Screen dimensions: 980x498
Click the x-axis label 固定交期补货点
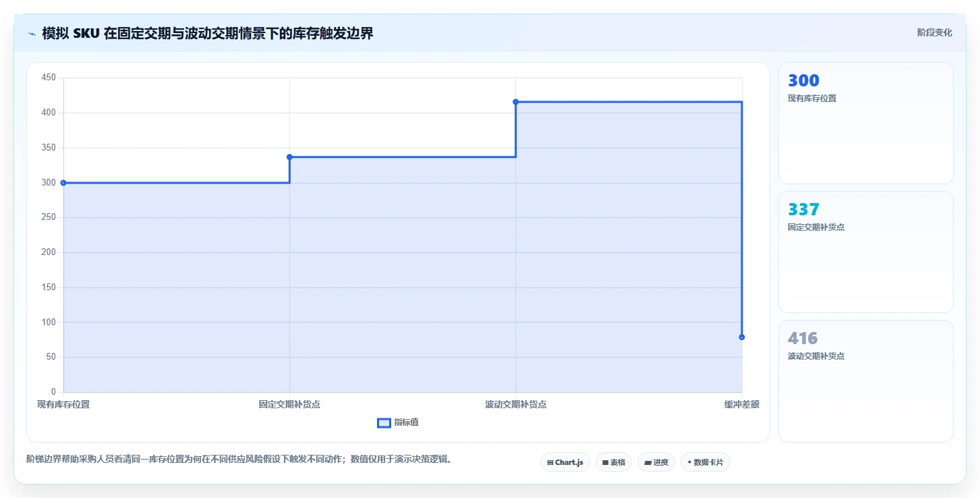click(289, 404)
